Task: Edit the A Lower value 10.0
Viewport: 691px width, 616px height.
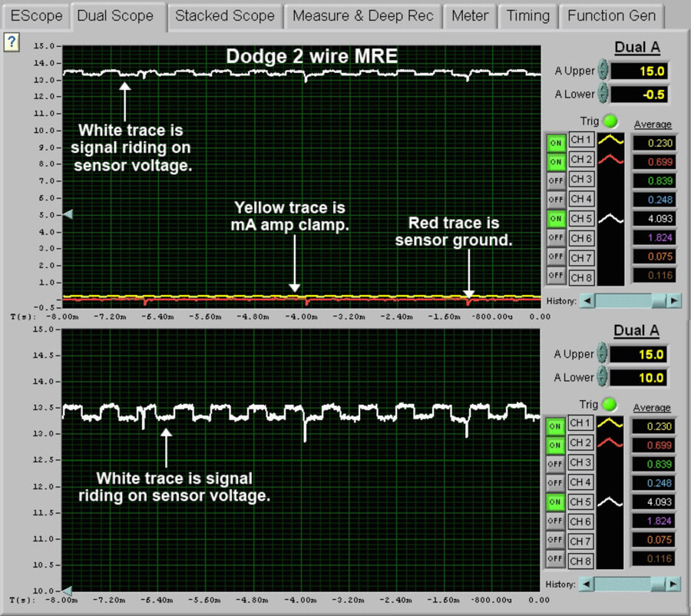Action: coord(638,378)
